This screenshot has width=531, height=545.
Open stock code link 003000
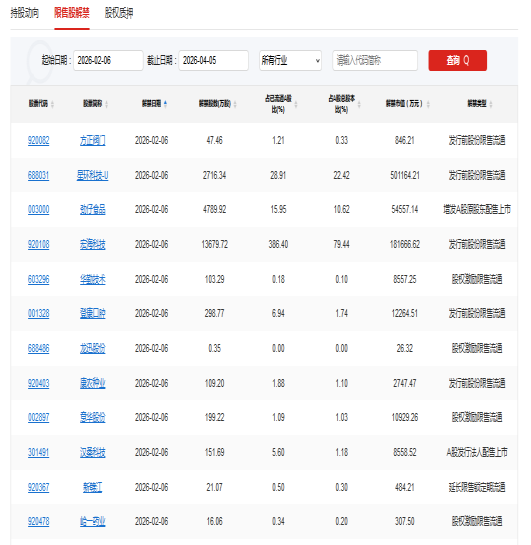click(39, 210)
